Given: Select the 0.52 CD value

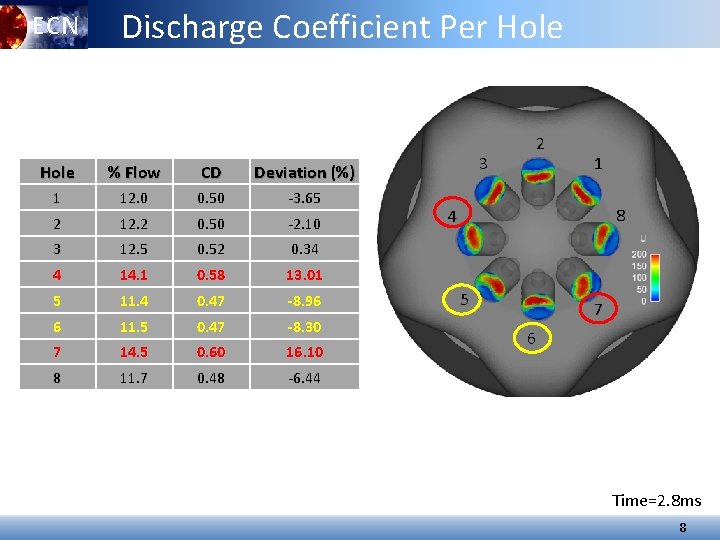Looking at the screenshot, I should pyautogui.click(x=211, y=249).
